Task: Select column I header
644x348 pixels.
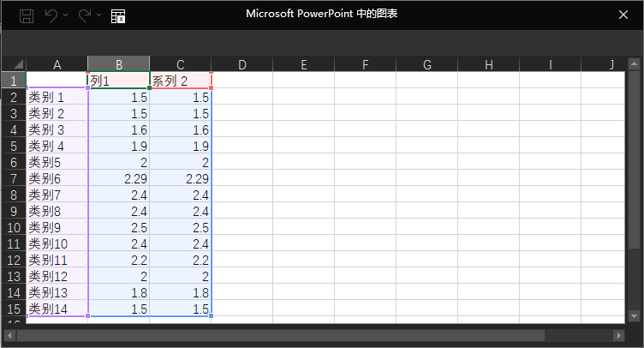Action: coord(550,64)
